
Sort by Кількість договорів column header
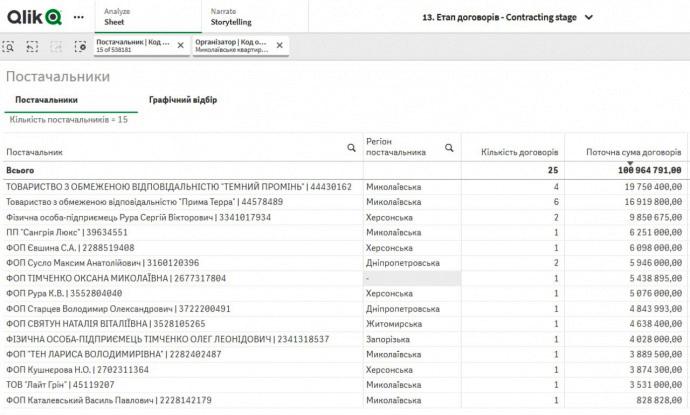[519, 152]
